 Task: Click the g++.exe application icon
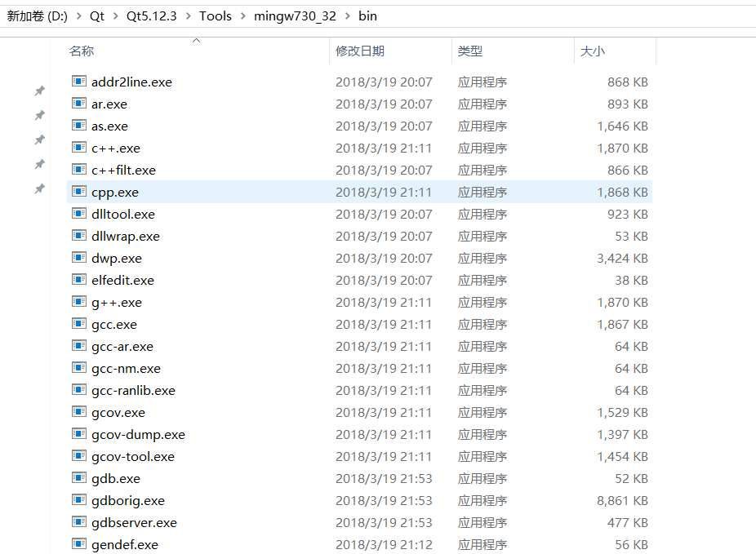click(x=79, y=302)
